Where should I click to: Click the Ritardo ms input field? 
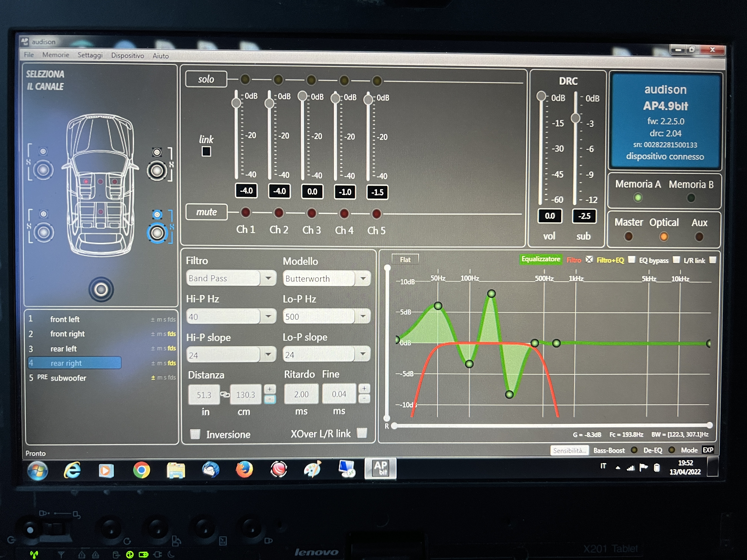point(301,394)
